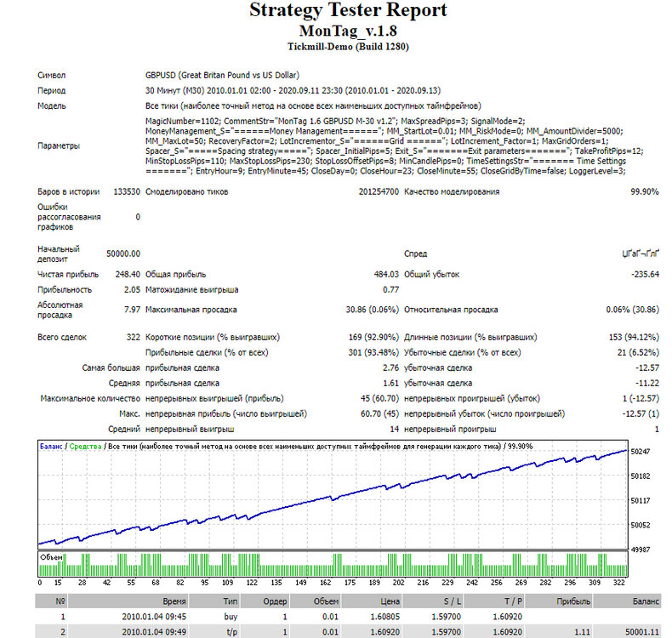Select the net profit value '248.40'

128,275
